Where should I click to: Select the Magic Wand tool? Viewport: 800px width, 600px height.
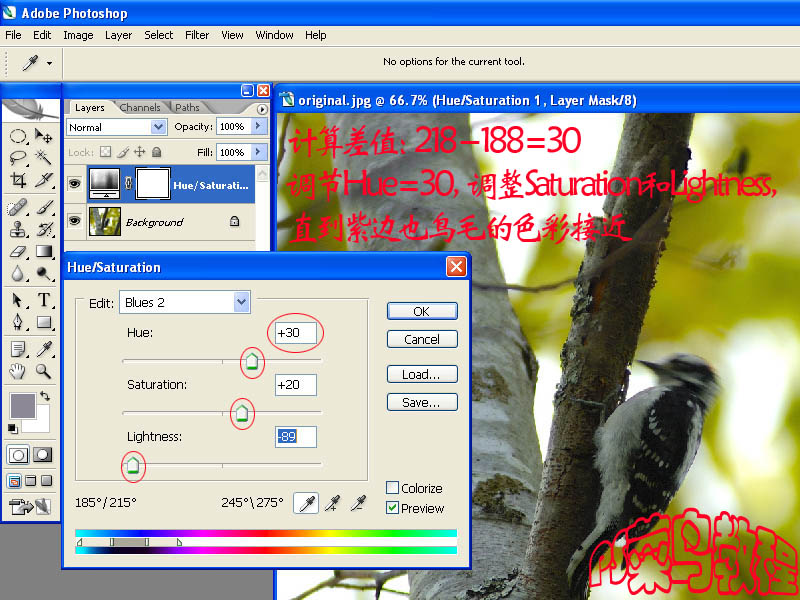click(x=43, y=158)
